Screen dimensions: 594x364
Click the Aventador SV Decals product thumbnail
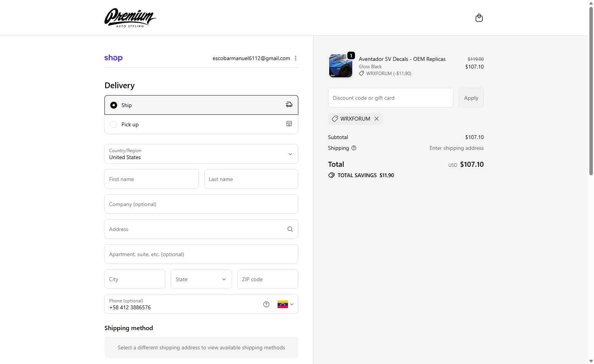[x=341, y=66]
